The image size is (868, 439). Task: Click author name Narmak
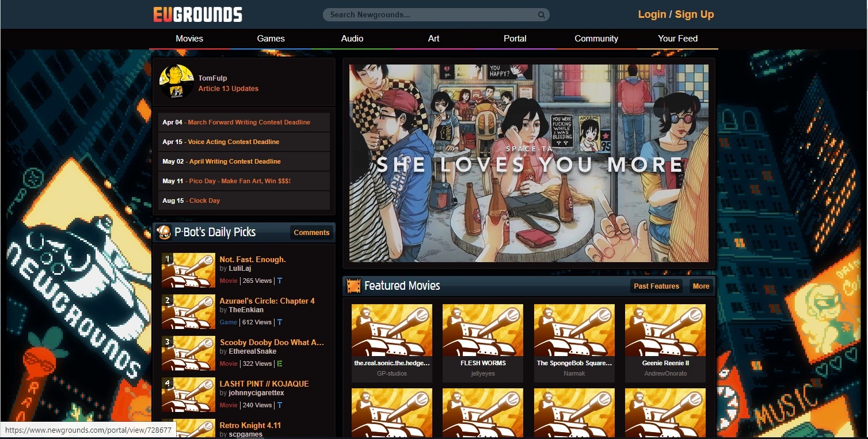[574, 374]
